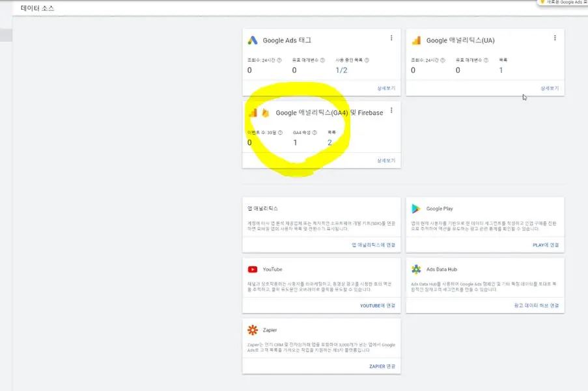Click the Google Play logo icon
The height and width of the screenshot is (391, 588).
416,209
